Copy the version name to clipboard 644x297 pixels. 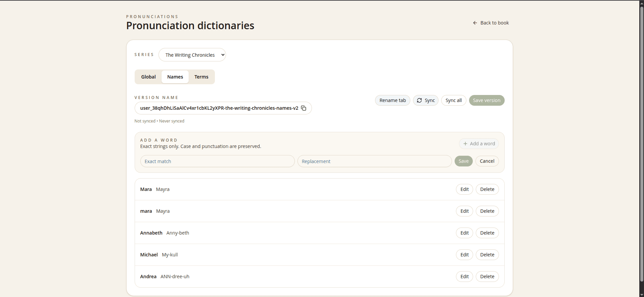click(x=304, y=108)
